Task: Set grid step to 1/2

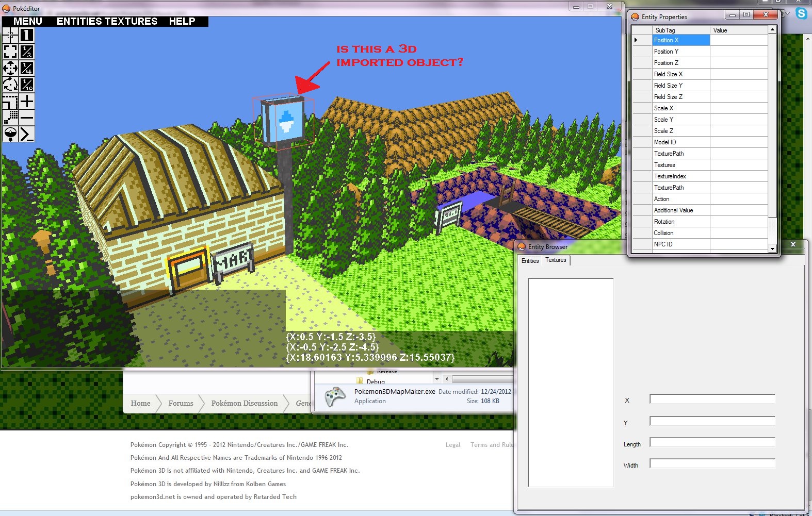Action: (27, 52)
